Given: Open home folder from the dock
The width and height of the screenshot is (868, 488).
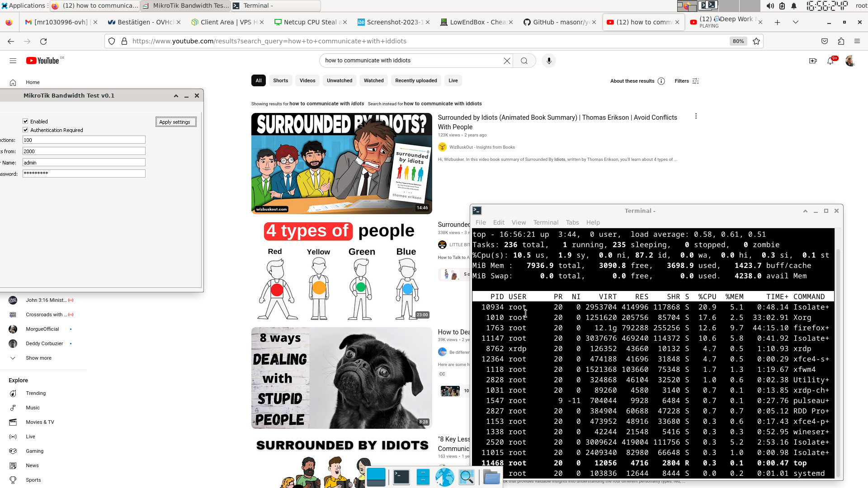Looking at the screenshot, I should tap(491, 477).
